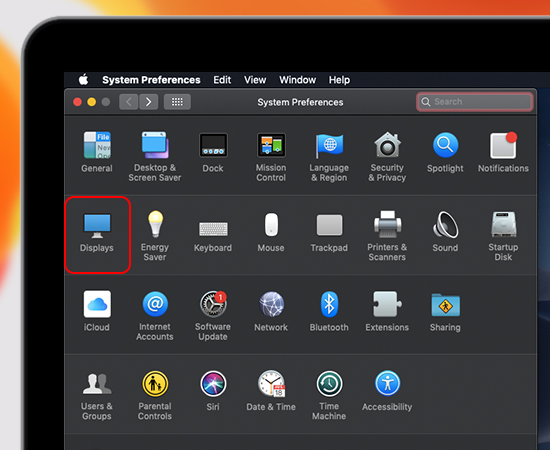Open the Edit menu
Image resolution: width=550 pixels, height=450 pixels.
(x=222, y=80)
